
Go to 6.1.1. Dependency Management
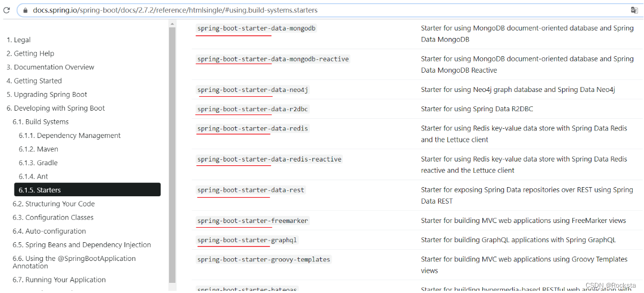pyautogui.click(x=70, y=136)
